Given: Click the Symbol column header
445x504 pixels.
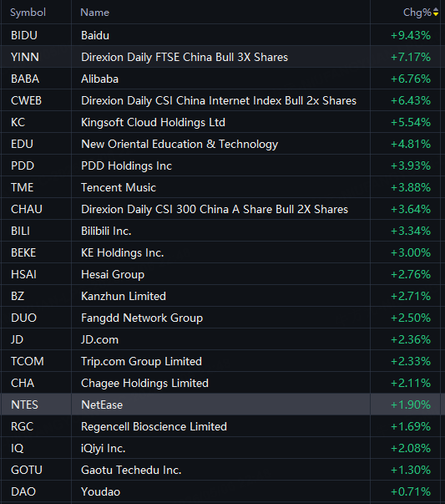Looking at the screenshot, I should click(28, 13).
